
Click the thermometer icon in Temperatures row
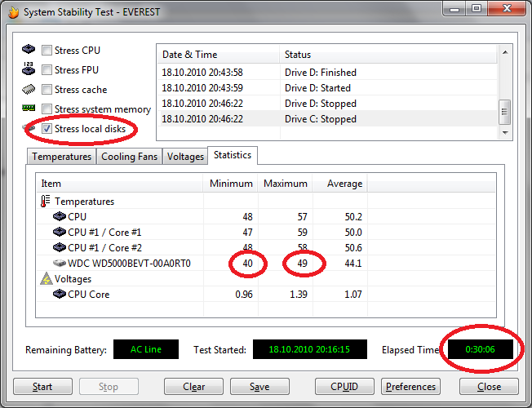tap(45, 201)
